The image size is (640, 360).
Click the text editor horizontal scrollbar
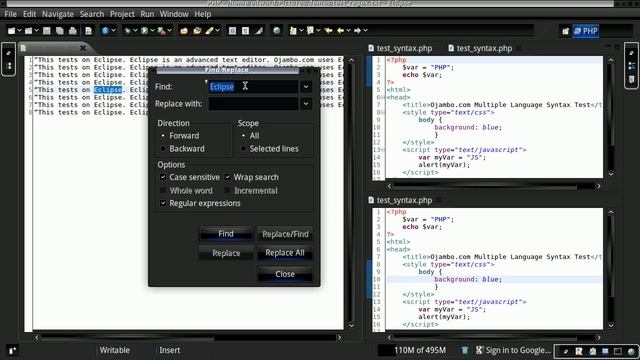click(x=188, y=338)
